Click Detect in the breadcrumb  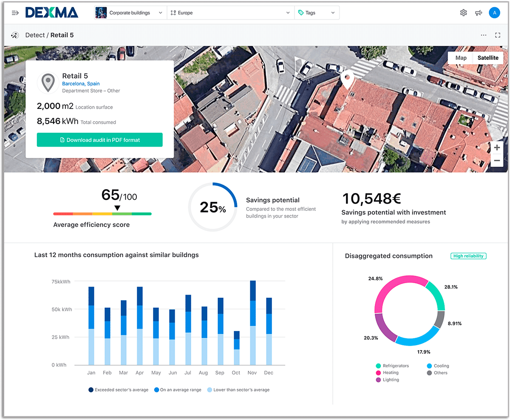tap(35, 35)
